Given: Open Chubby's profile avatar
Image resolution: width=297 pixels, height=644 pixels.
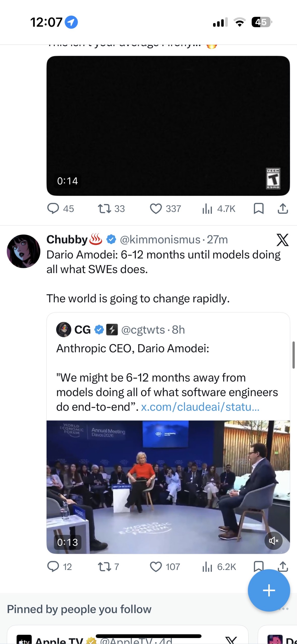Looking at the screenshot, I should [24, 251].
